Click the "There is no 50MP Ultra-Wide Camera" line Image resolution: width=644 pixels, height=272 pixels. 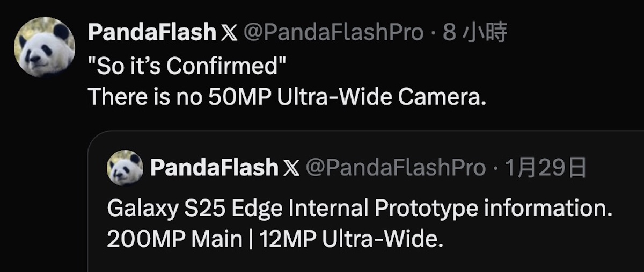point(287,97)
